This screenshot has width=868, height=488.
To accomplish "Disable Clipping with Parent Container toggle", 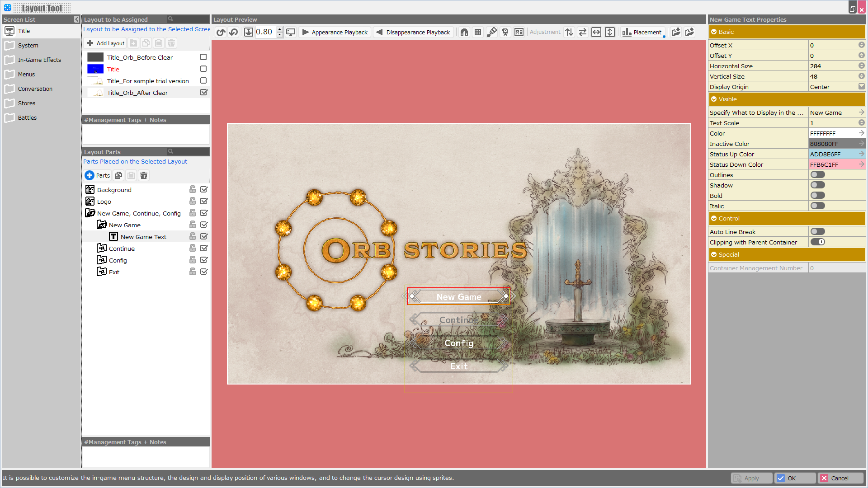I will [817, 242].
